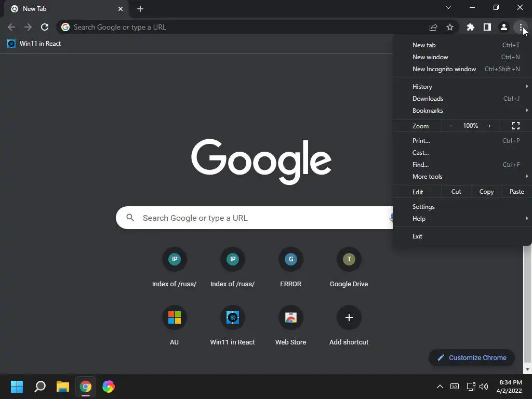Choose Cast... from the menu
Viewport: 532px width, 399px height.
[462, 153]
